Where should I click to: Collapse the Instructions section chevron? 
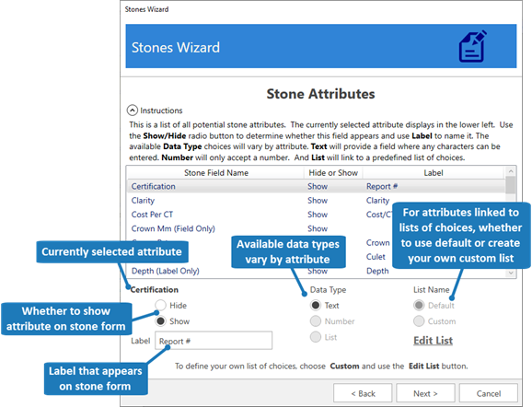(x=132, y=110)
